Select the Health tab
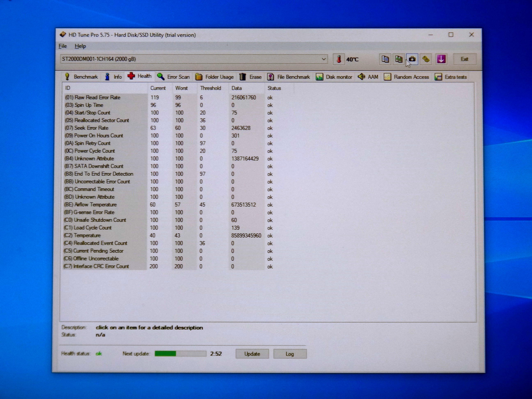This screenshot has width=532, height=399. click(x=140, y=76)
